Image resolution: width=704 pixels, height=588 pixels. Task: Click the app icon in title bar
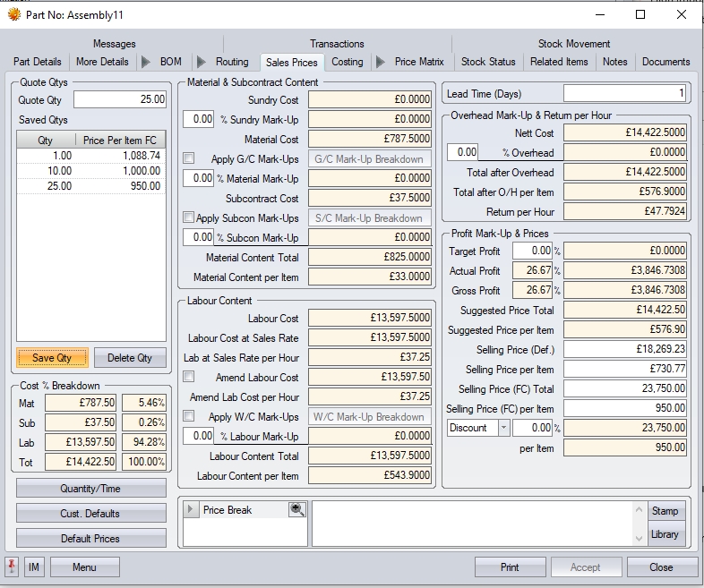tap(14, 14)
